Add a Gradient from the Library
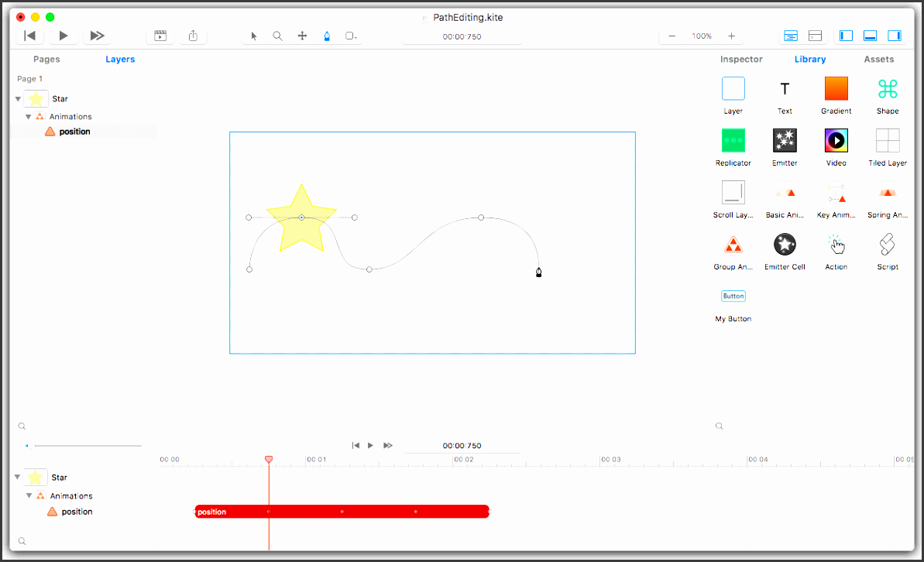Image resolution: width=924 pixels, height=562 pixels. pos(836,88)
